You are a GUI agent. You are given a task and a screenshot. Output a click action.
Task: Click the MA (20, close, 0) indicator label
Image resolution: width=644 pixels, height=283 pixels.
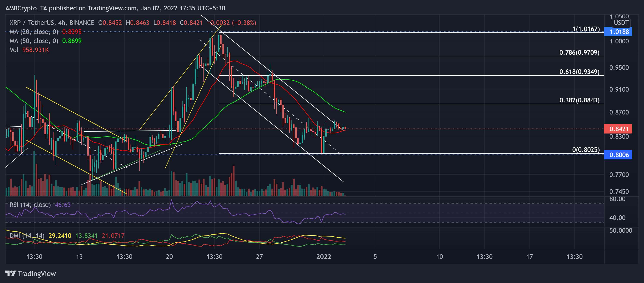[x=34, y=32]
